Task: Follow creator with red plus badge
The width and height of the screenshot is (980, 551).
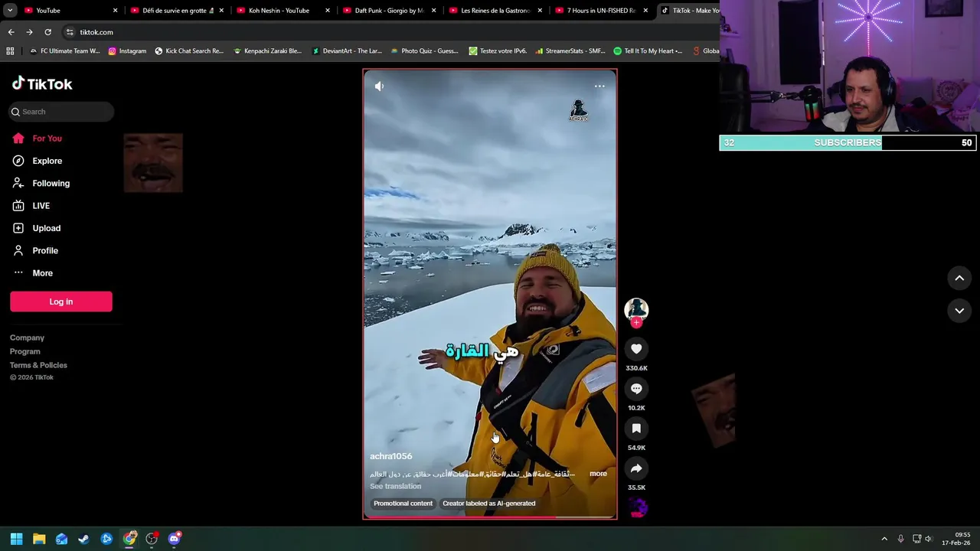Action: click(636, 322)
